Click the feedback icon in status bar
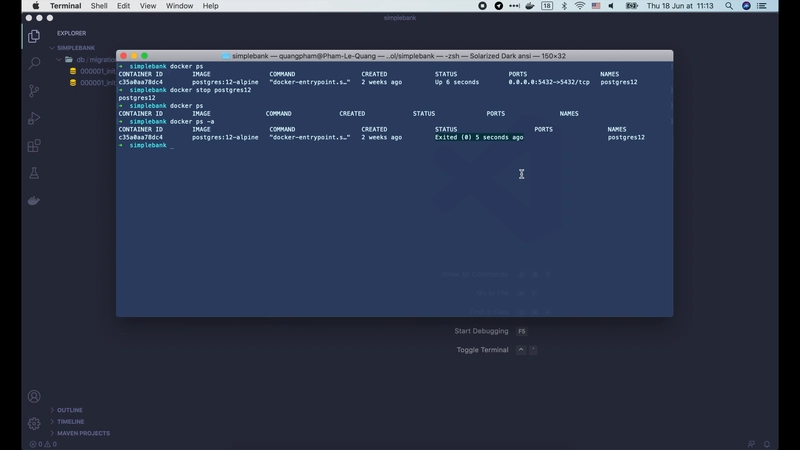800x450 pixels. pyautogui.click(x=751, y=444)
